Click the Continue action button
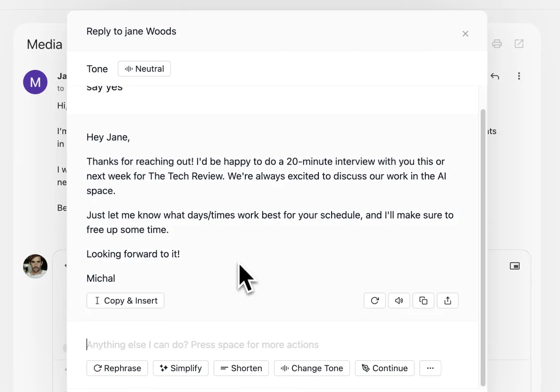Screen dimensions: 560x392 point(385,368)
